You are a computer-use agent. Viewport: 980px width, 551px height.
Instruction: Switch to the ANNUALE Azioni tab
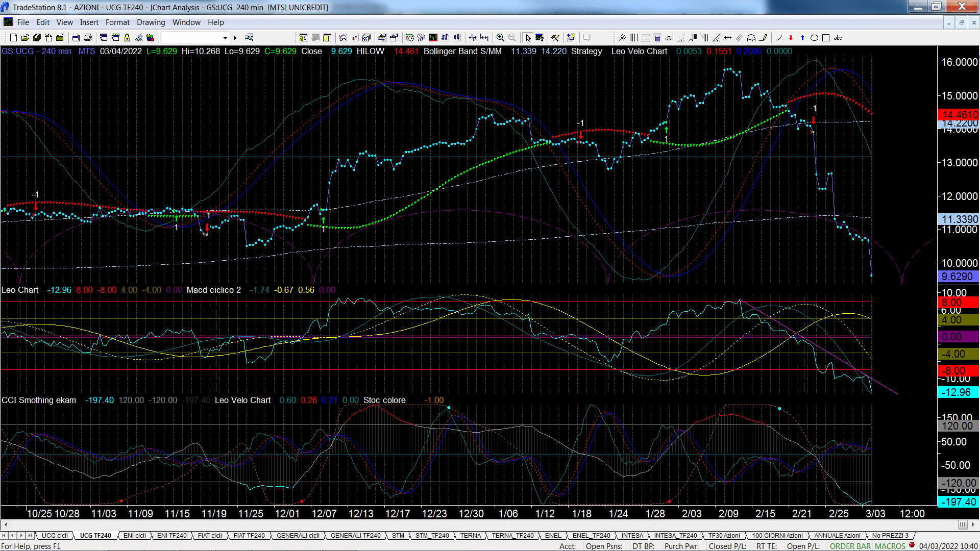pos(838,535)
